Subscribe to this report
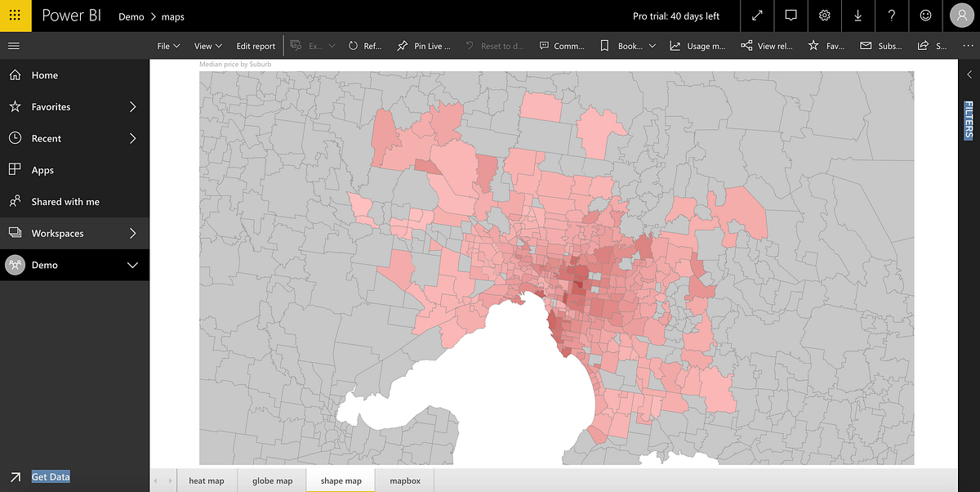The image size is (980, 492). pyautogui.click(x=880, y=46)
